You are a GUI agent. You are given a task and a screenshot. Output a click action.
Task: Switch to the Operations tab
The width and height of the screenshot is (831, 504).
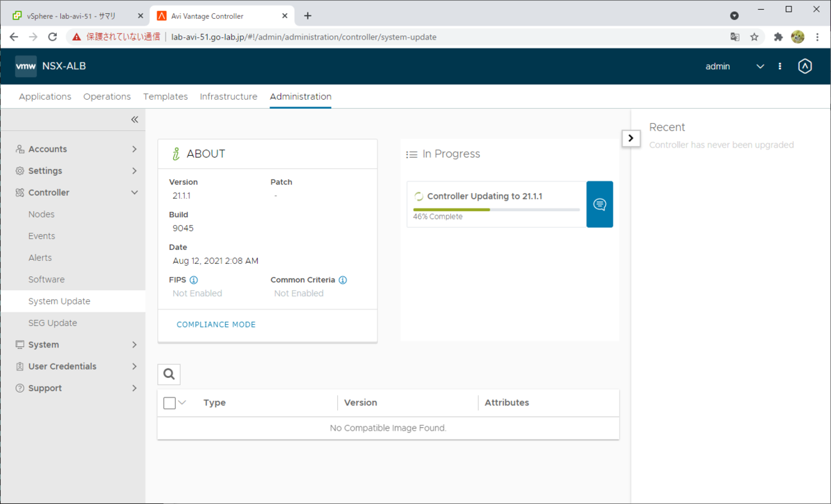(x=107, y=97)
